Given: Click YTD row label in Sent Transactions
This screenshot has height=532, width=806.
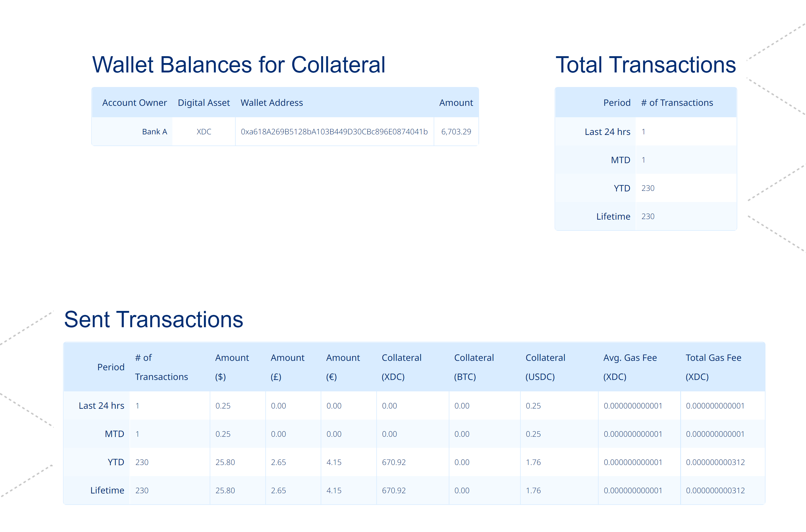Looking at the screenshot, I should pyautogui.click(x=116, y=462).
